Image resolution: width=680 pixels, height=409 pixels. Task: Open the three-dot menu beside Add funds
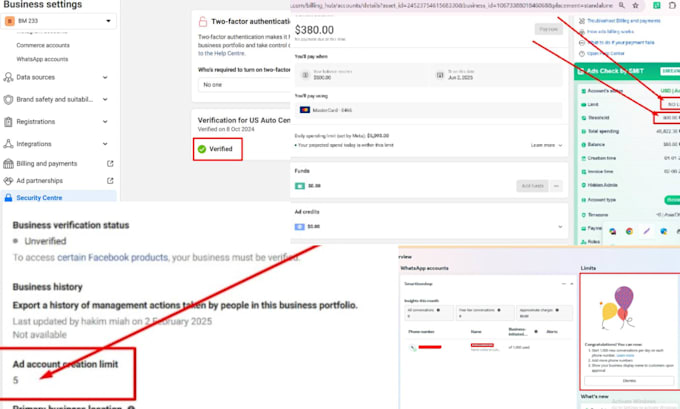pos(556,186)
